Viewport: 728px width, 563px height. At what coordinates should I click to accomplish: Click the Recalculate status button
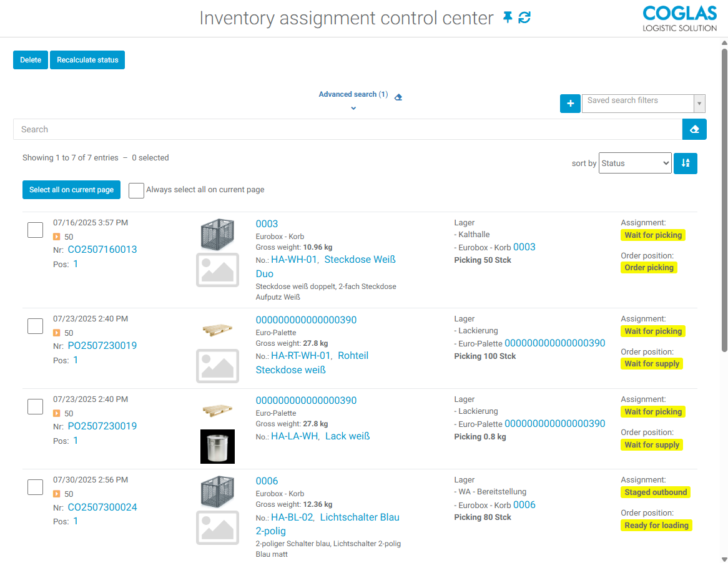[x=87, y=60]
